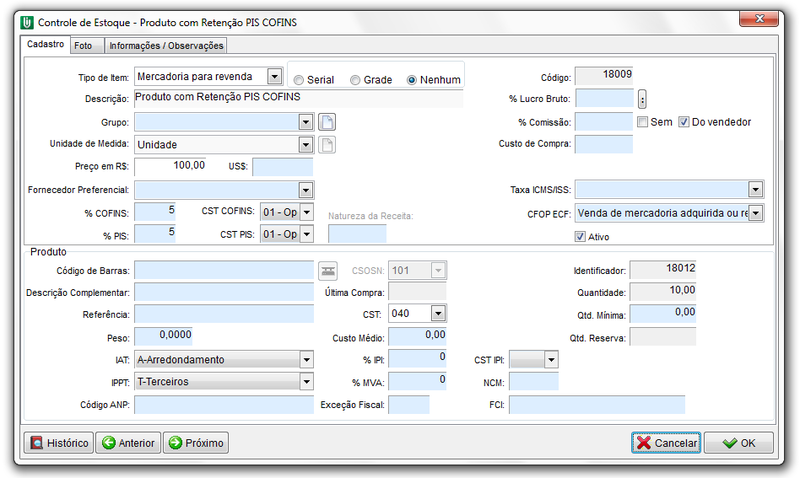800x478 pixels.
Task: Click the barcode scanner icon next to Código de Barras
Action: point(328,270)
